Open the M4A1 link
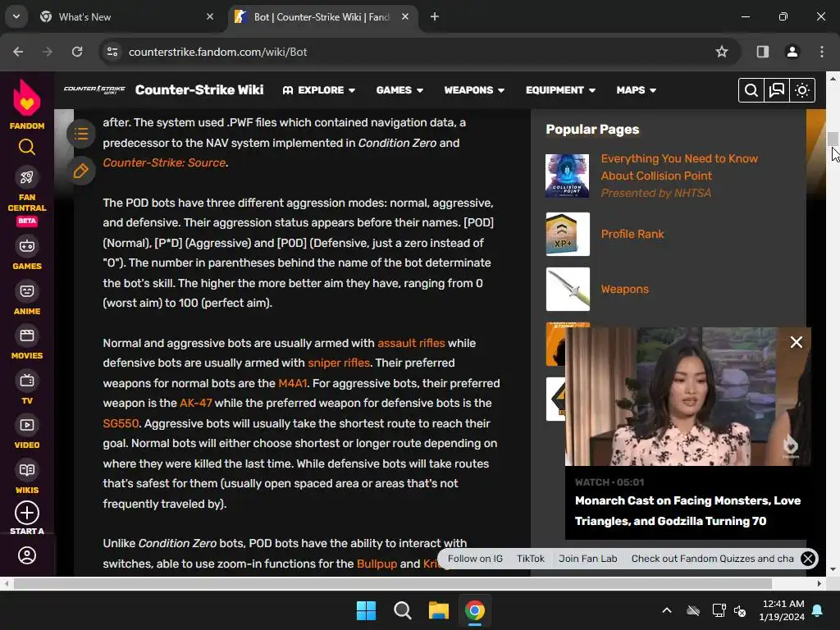The width and height of the screenshot is (840, 630). 293,383
